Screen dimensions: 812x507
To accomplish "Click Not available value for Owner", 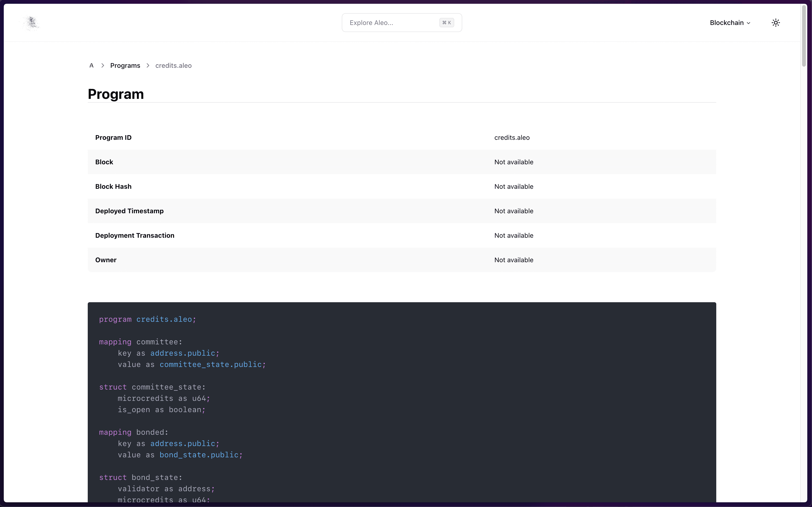I will pos(513,260).
